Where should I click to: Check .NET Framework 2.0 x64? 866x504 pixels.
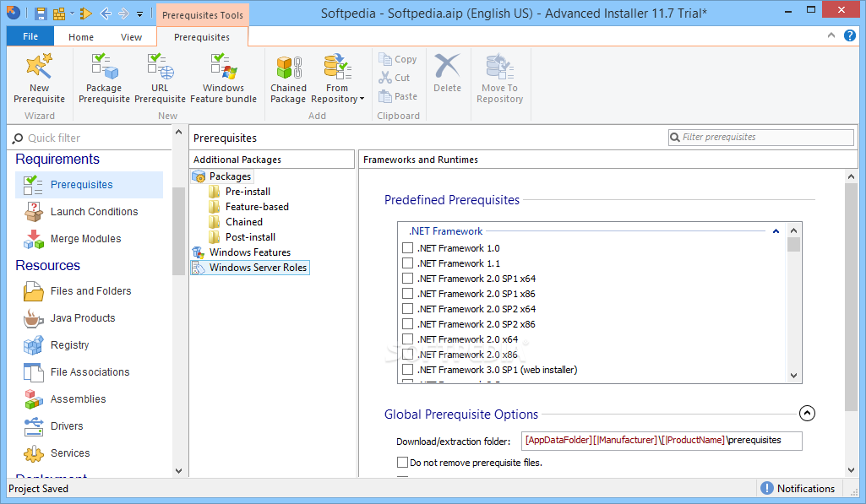[x=407, y=339]
